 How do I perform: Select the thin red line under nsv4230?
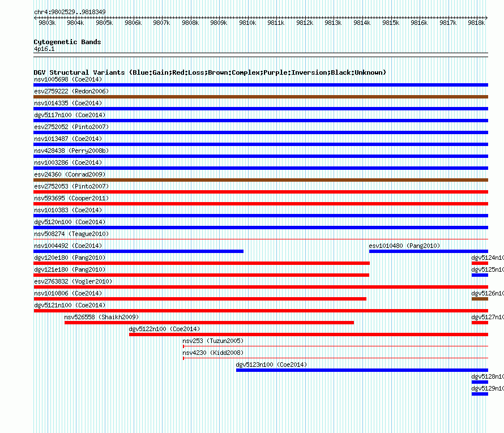(336, 358)
